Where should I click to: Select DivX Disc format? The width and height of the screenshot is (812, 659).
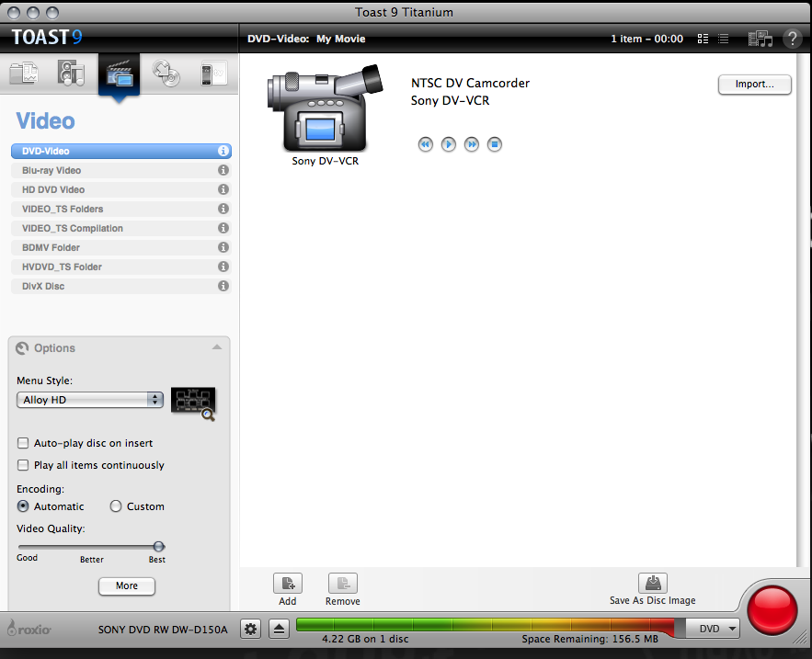point(121,286)
